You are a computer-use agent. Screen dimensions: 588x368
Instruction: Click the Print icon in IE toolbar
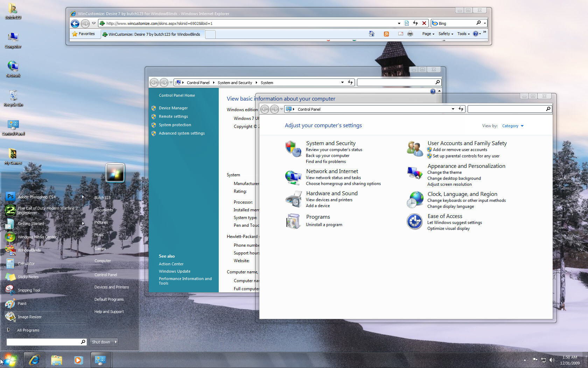point(410,34)
